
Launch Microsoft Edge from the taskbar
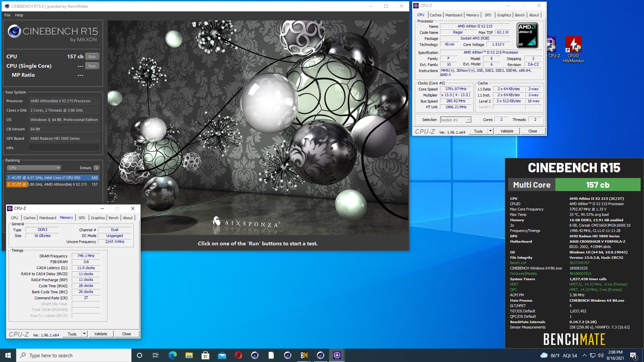click(x=172, y=355)
